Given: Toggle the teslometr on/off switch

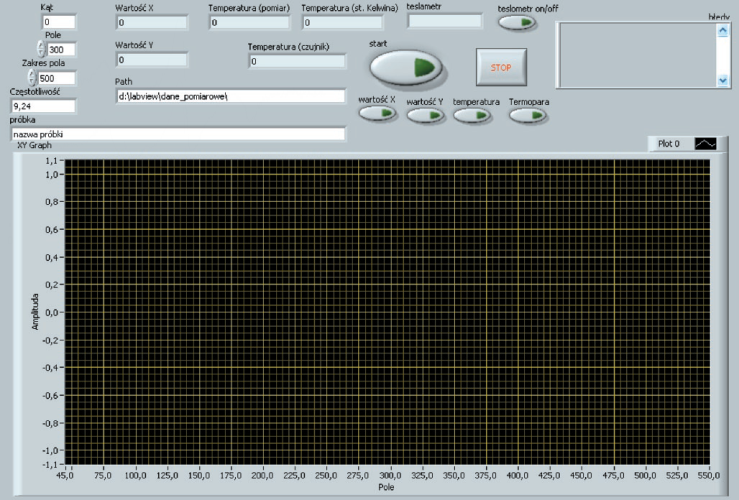Looking at the screenshot, I should click(517, 22).
